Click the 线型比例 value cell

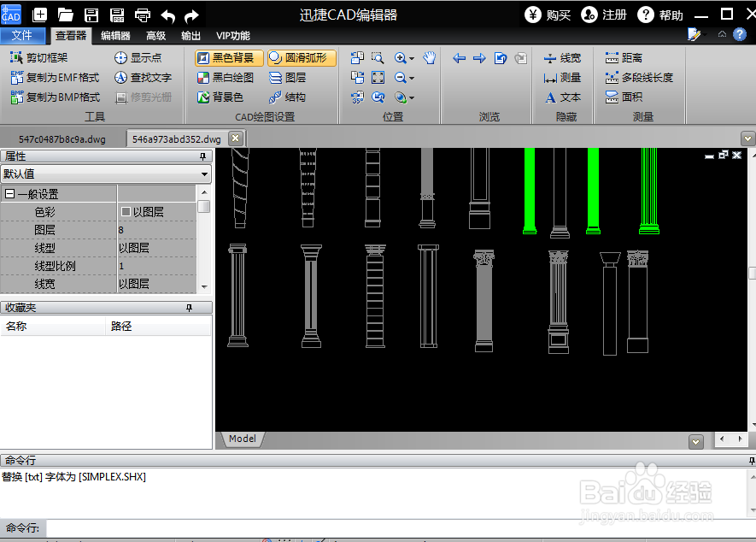pyautogui.click(x=156, y=266)
